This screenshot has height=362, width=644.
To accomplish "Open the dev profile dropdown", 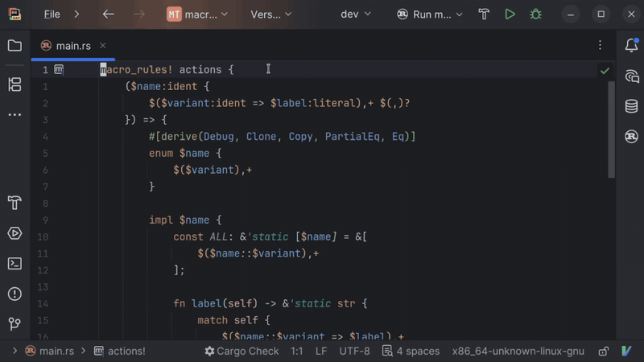I will [356, 14].
